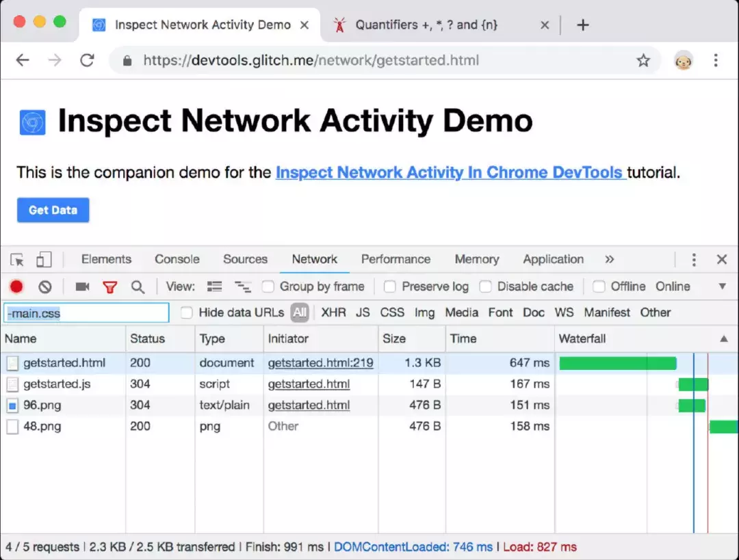Check Hide data URLs checkbox

pos(187,312)
